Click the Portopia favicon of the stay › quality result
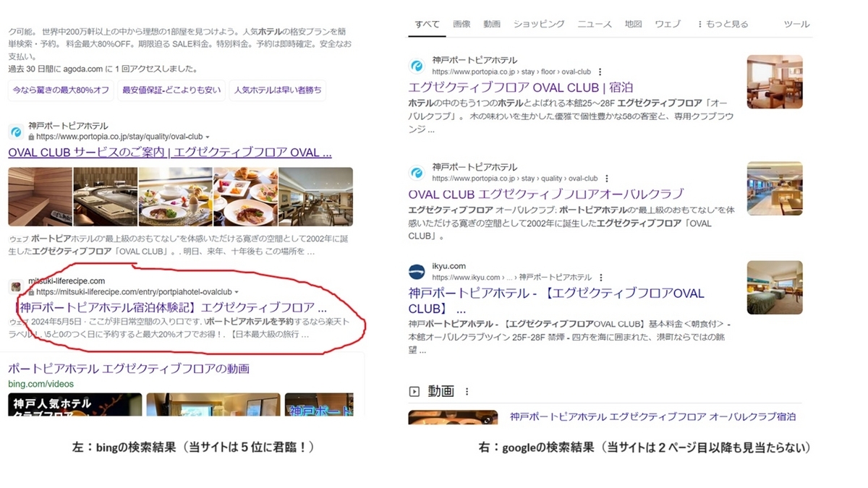Viewport: 868px width, 488px height. click(x=417, y=172)
